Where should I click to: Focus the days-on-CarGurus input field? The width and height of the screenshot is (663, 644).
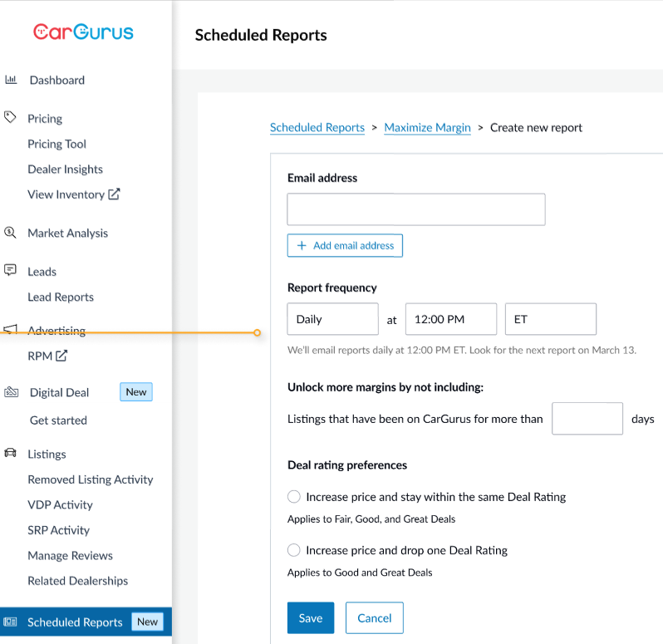tap(587, 419)
